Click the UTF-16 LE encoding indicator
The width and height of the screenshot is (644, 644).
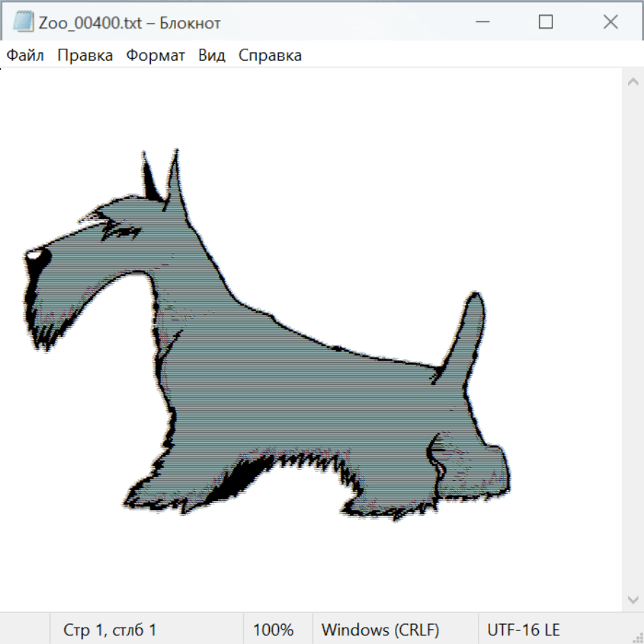pyautogui.click(x=523, y=630)
